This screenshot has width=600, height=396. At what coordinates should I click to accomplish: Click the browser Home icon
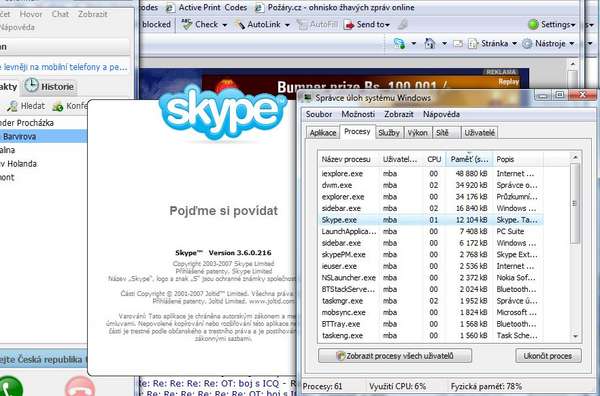tap(430, 44)
